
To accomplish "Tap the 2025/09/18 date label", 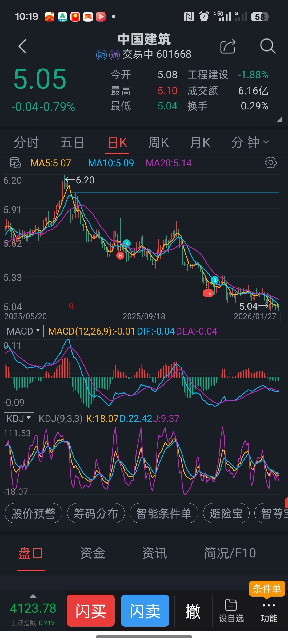I will click(x=144, y=316).
